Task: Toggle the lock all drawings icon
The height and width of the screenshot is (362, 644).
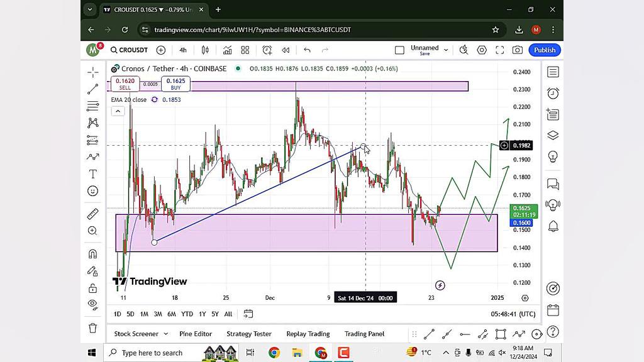Action: tap(93, 288)
